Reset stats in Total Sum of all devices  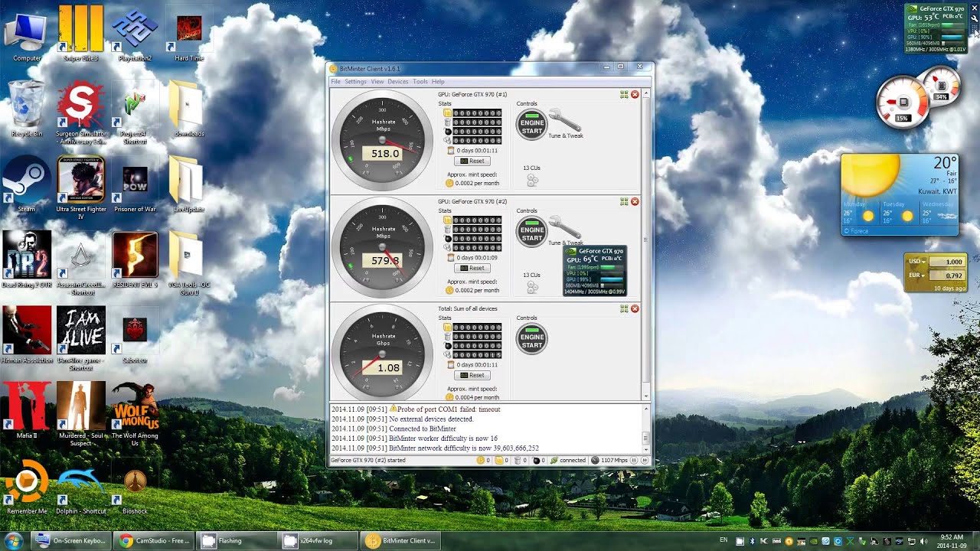472,376
